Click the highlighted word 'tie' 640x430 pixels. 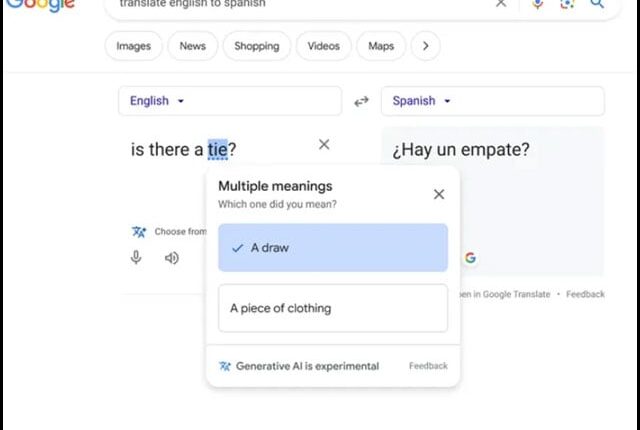pyautogui.click(x=218, y=150)
